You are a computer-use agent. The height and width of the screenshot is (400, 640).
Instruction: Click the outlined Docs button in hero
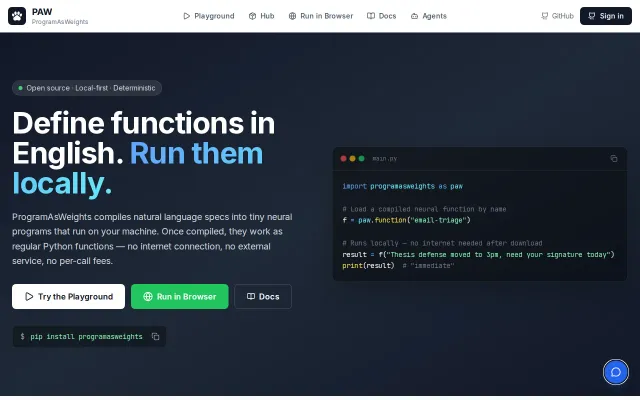[x=263, y=296]
